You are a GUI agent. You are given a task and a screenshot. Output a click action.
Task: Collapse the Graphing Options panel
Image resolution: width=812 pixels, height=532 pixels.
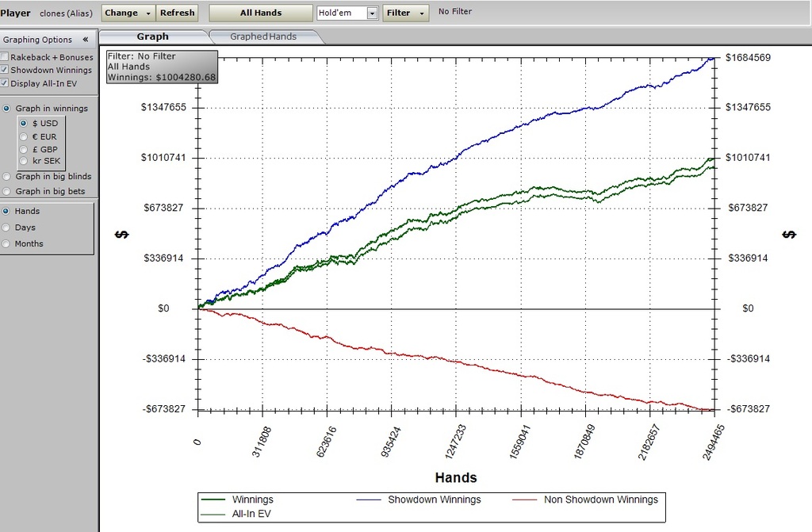86,40
